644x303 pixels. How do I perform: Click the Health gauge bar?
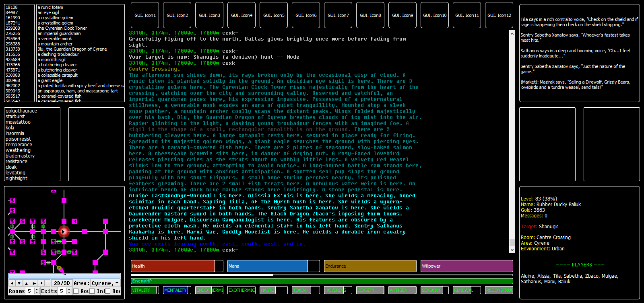(177, 266)
